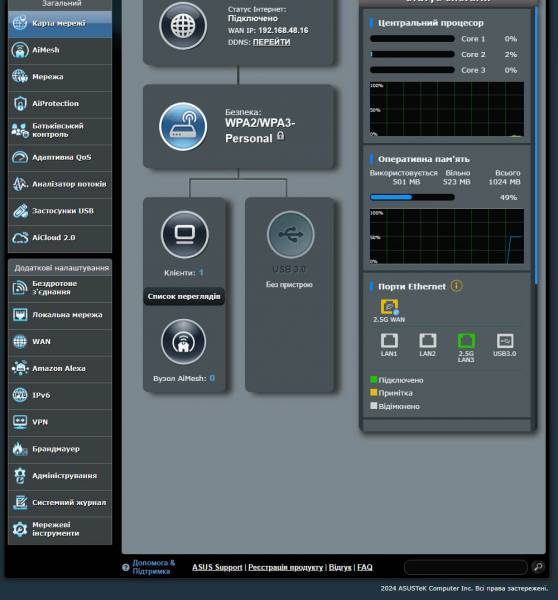
Task: Click the Підключено internet status text
Action: pos(253,18)
